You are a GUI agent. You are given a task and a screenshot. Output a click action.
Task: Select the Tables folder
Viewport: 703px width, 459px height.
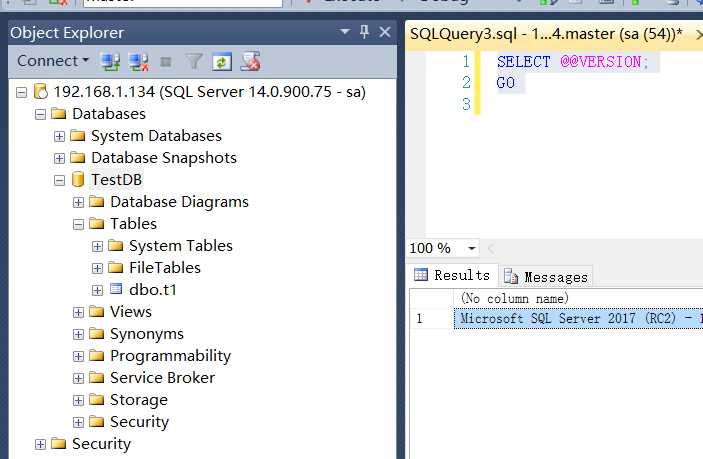pos(134,224)
